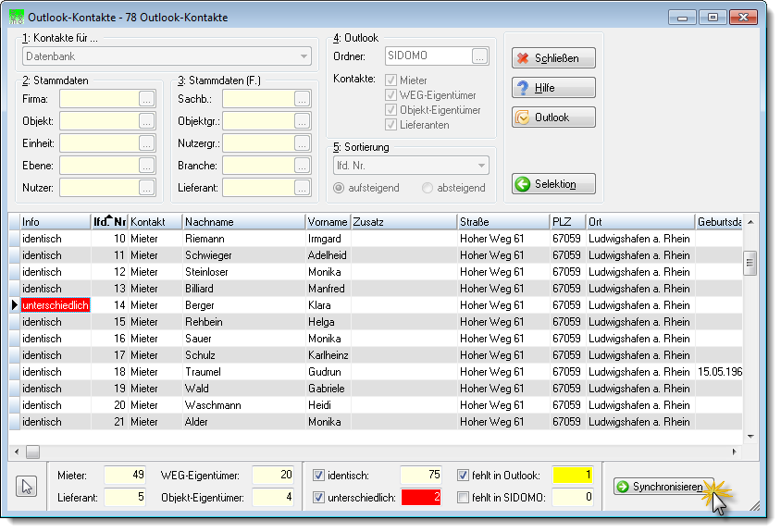This screenshot has height=532, width=781.
Task: Sort table by the PLZ column header
Action: click(x=567, y=222)
